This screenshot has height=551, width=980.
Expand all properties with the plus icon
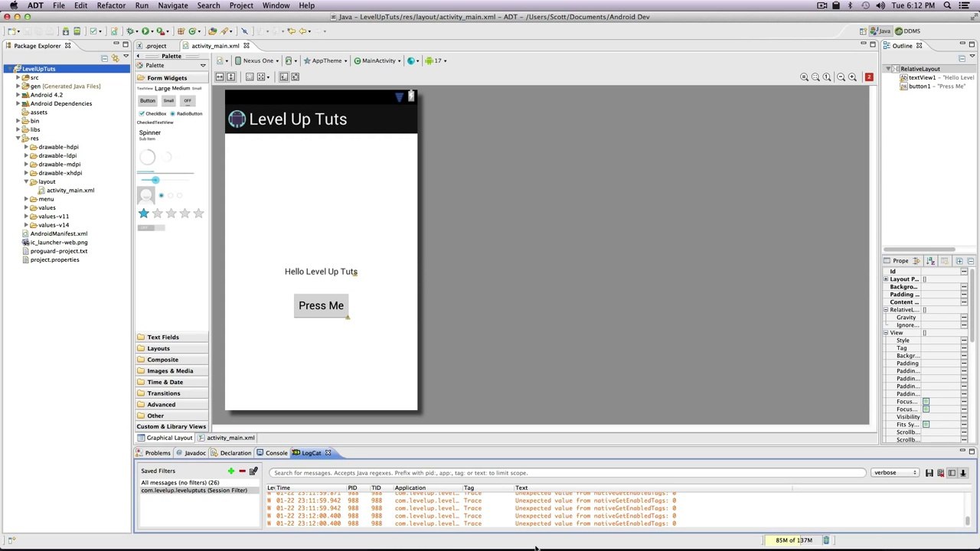coord(959,261)
